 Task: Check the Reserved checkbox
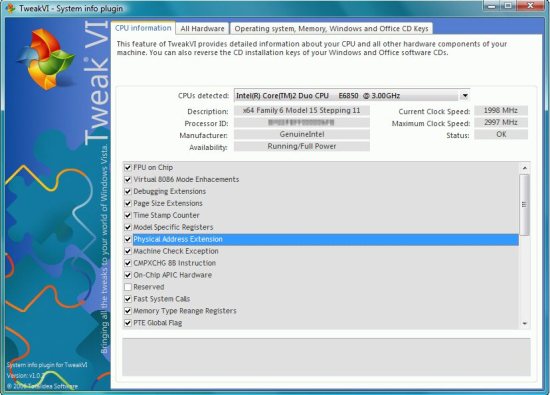coord(128,287)
